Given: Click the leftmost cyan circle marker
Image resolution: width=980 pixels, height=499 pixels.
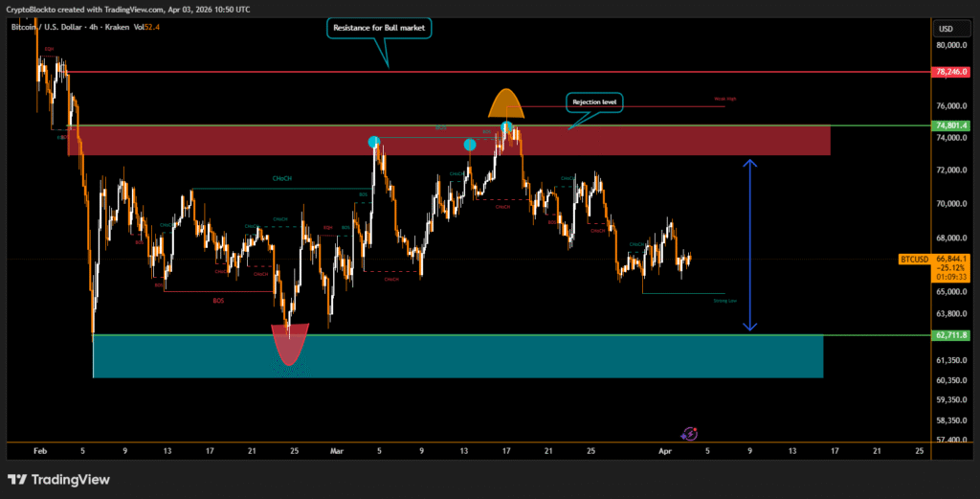Looking at the screenshot, I should point(374,142).
